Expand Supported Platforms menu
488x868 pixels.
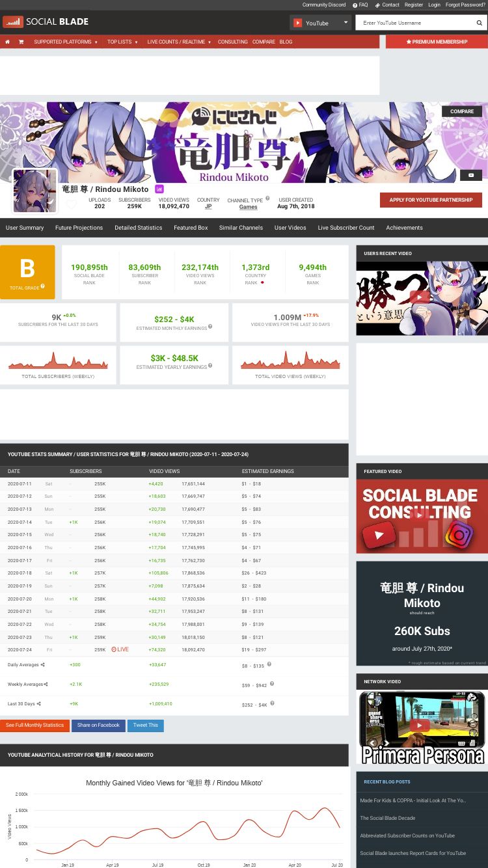[66, 42]
